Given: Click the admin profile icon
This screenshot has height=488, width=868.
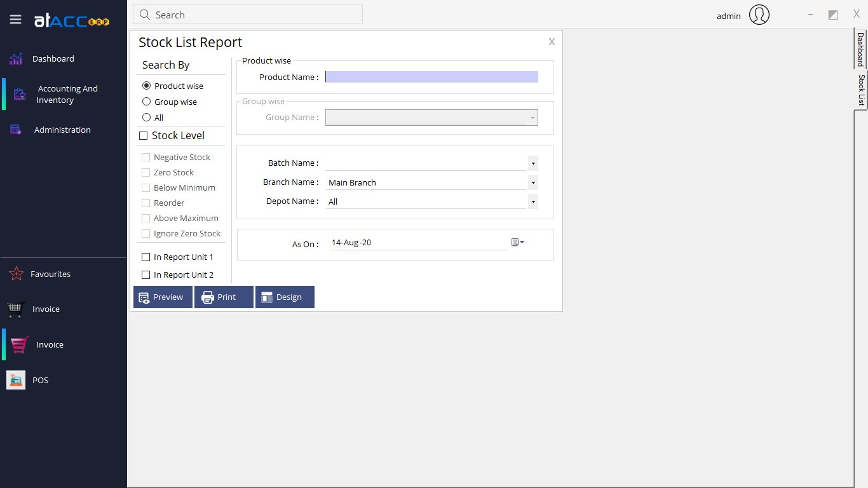Looking at the screenshot, I should coord(759,15).
